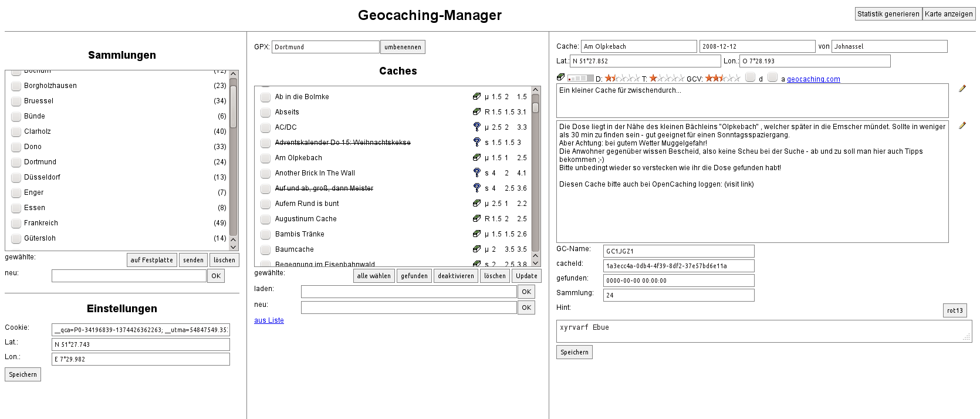This screenshot has height=419, width=980.
Task: Click the 'Clarholz' collection name
Action: [x=38, y=131]
